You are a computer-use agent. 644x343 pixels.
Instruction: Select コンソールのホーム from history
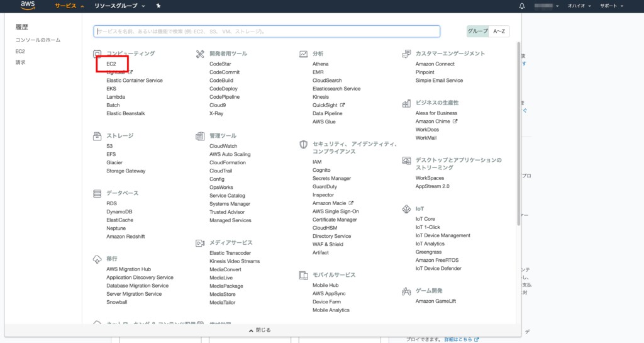(38, 40)
